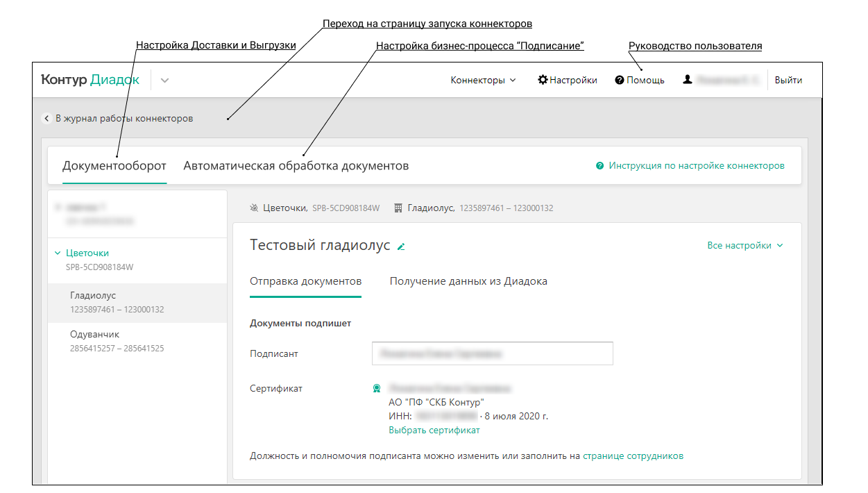This screenshot has width=868, height=493.
Task: Click the 2856415257 – 285641525 text under Одуванчик
Action: 117,348
